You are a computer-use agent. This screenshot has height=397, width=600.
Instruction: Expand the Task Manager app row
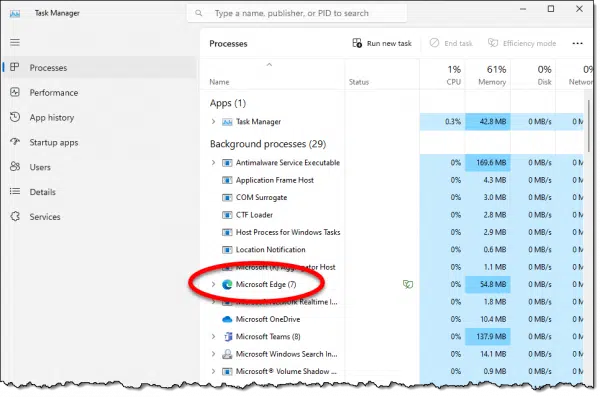click(214, 121)
